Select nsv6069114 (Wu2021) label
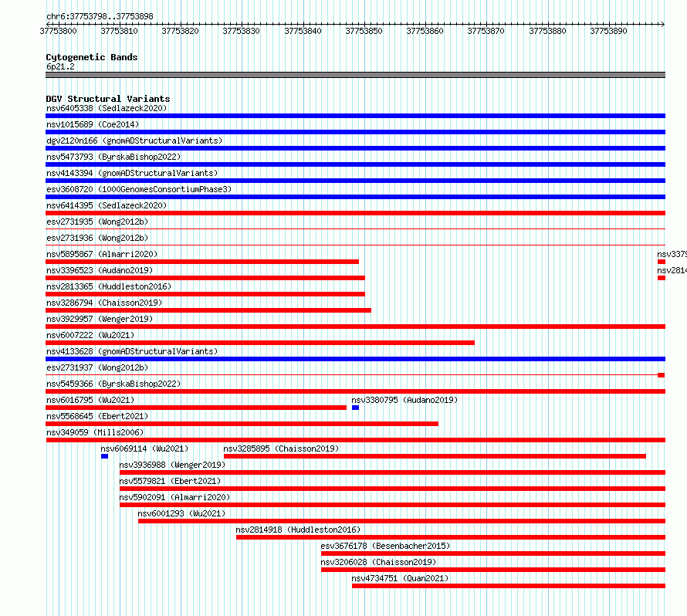This screenshot has height=616, width=687. [x=144, y=448]
